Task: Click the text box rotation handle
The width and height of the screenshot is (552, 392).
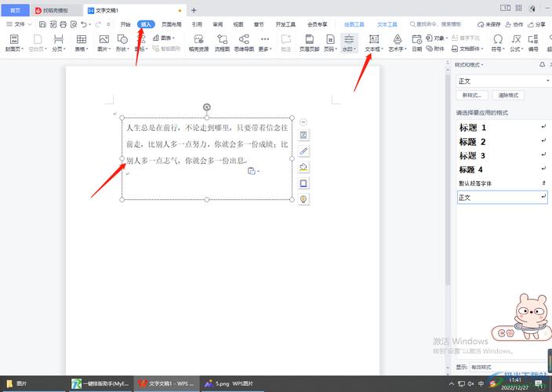Action: (207, 107)
